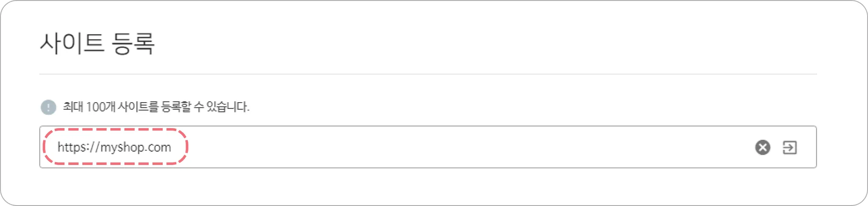Place cursor after myshop.com in the field
The image size is (868, 206).
(172, 147)
